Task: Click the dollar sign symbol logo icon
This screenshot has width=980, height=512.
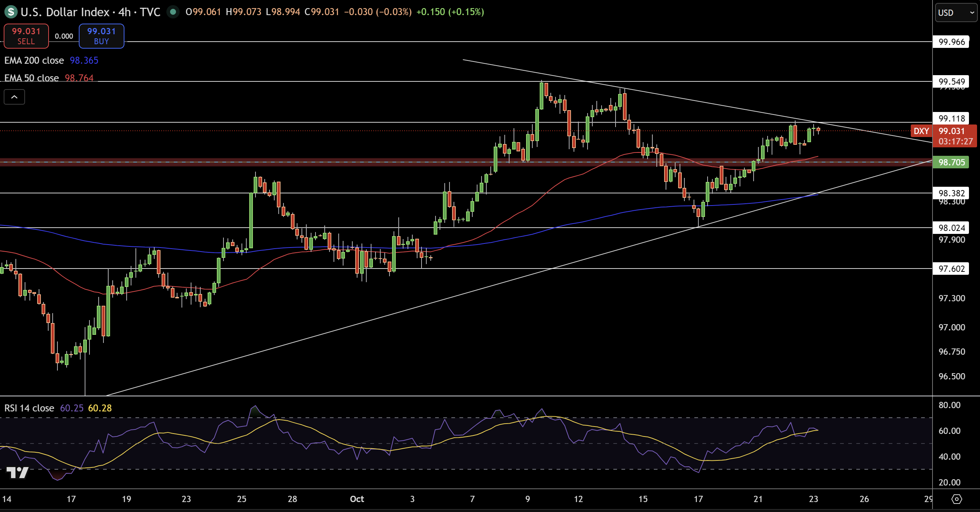Action: pos(11,12)
